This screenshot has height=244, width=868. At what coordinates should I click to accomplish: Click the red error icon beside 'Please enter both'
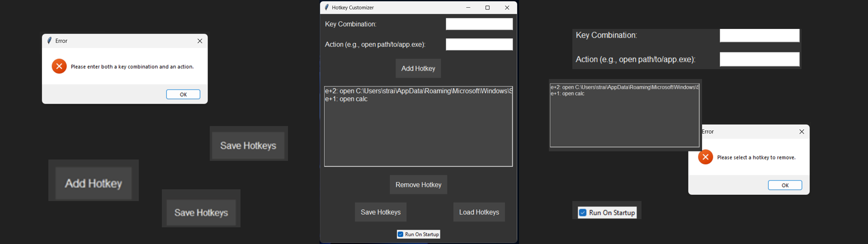[x=59, y=66]
